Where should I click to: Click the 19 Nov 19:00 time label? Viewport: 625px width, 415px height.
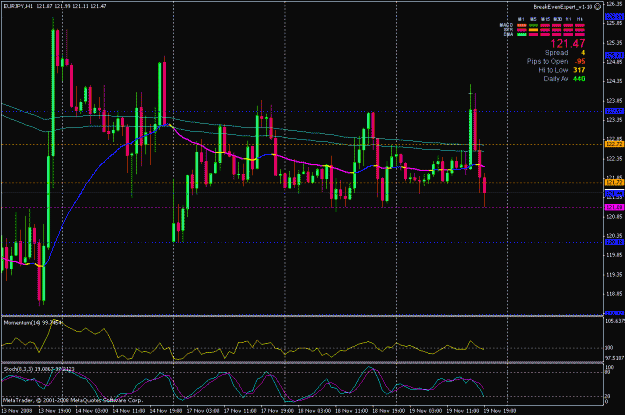pyautogui.click(x=500, y=411)
